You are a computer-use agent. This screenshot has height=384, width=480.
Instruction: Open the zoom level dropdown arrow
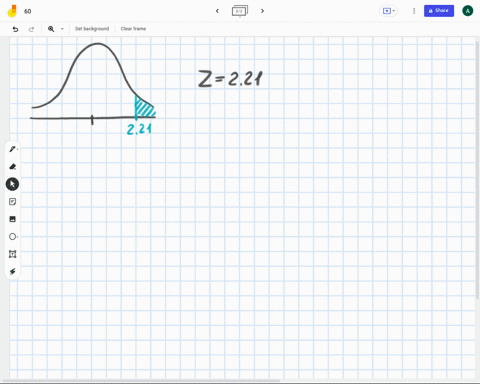point(62,29)
